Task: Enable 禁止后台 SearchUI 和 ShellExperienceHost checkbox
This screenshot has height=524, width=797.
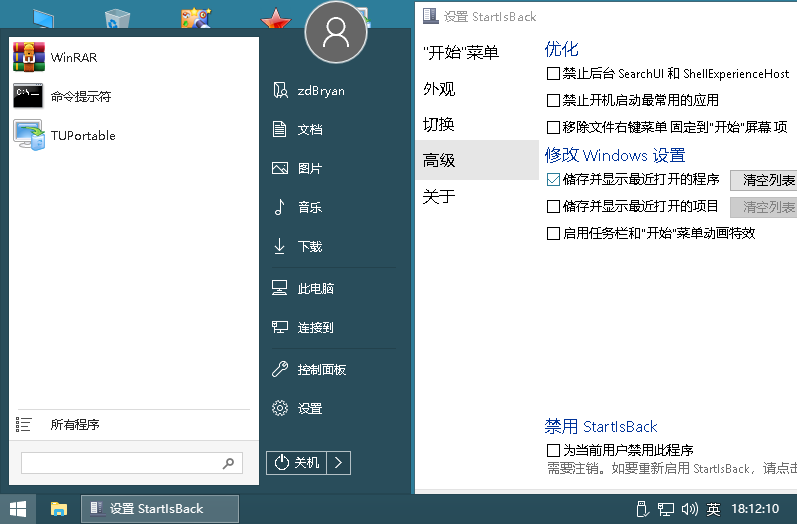Action: 553,74
